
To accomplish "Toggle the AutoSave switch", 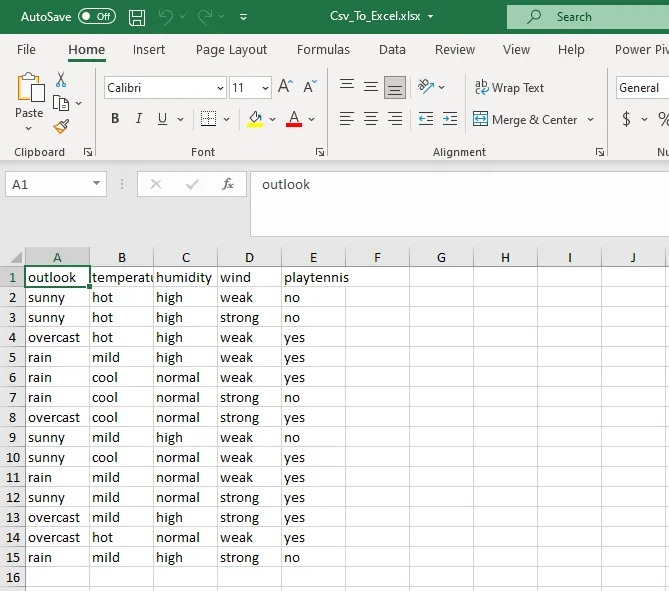I will (96, 17).
